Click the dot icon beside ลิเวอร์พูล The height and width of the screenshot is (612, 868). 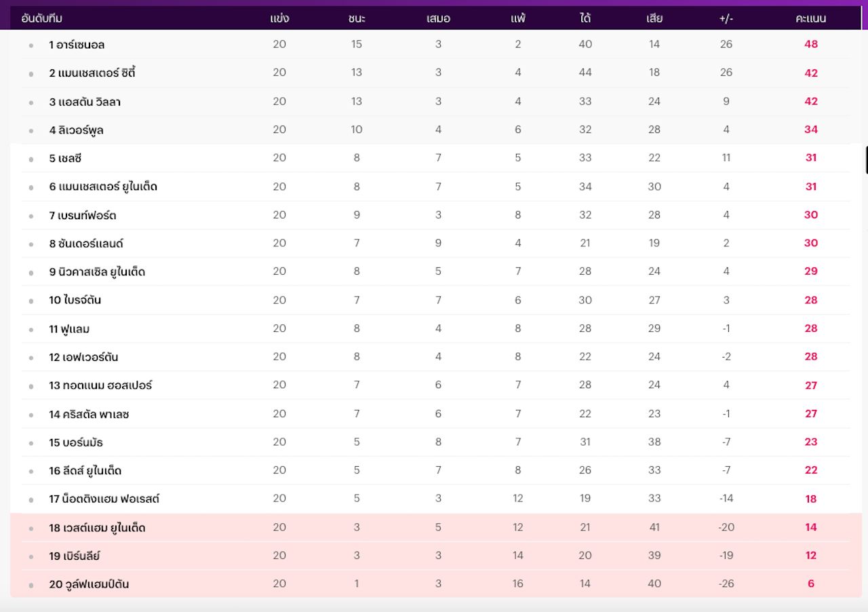(x=31, y=131)
